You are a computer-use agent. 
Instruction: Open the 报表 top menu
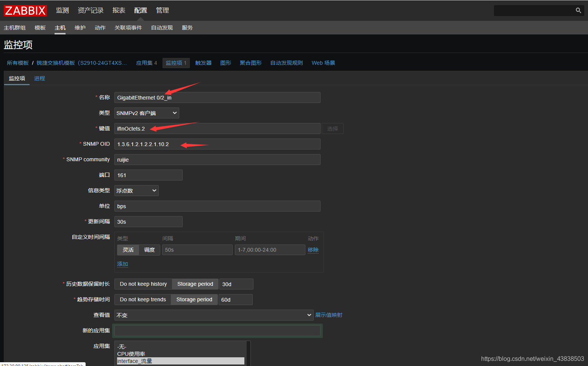(119, 11)
